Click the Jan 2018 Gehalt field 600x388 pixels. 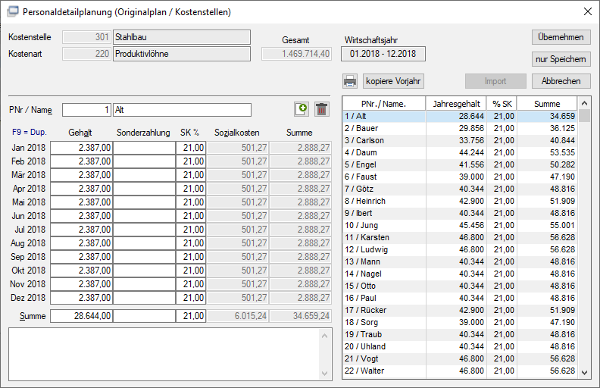[82, 148]
